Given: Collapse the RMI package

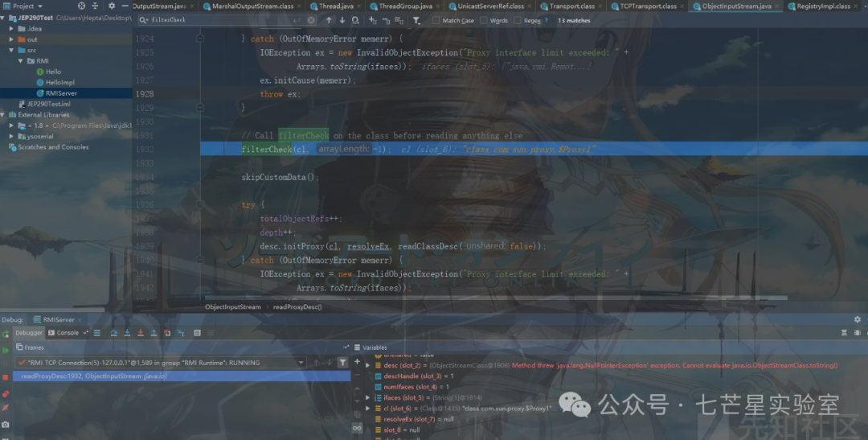Looking at the screenshot, I should pos(21,61).
